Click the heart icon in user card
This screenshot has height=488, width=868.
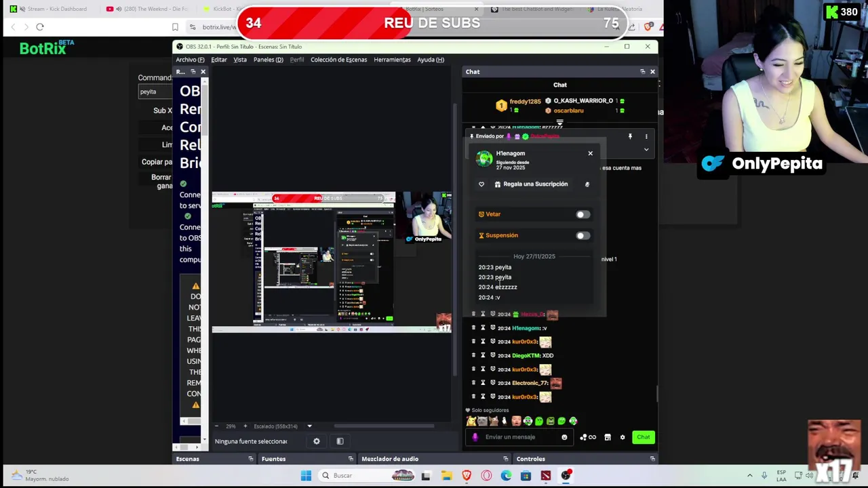coord(481,184)
